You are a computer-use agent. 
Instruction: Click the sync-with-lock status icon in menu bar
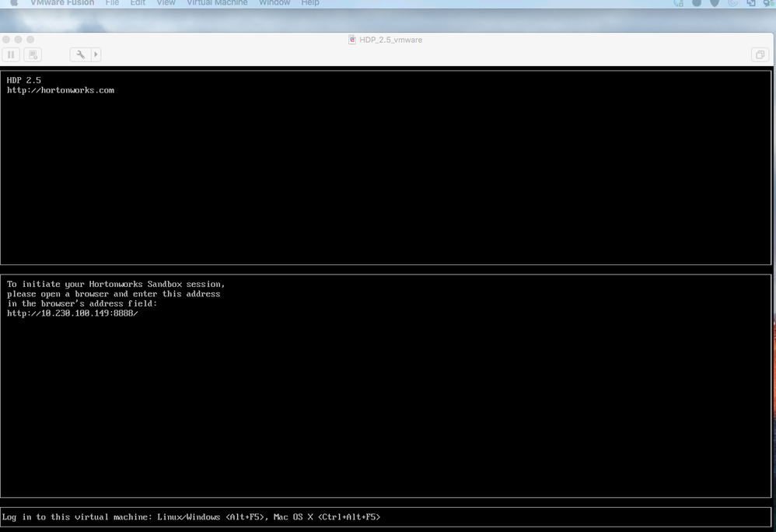coord(679,3)
